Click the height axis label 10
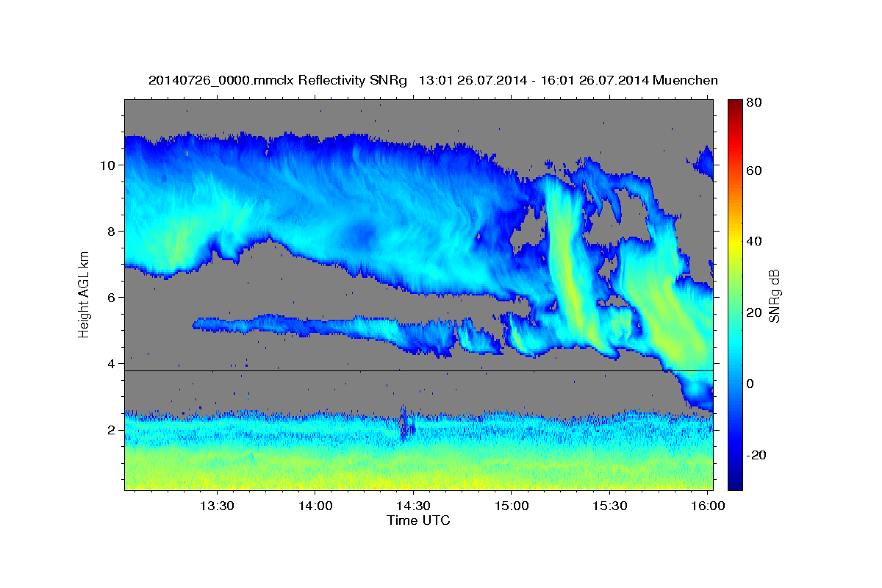 click(x=107, y=165)
